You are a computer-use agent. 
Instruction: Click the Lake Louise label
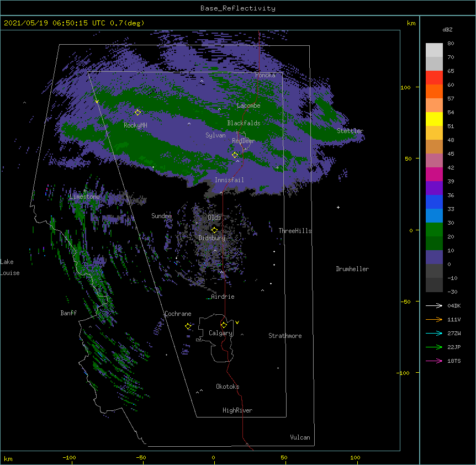10,267
